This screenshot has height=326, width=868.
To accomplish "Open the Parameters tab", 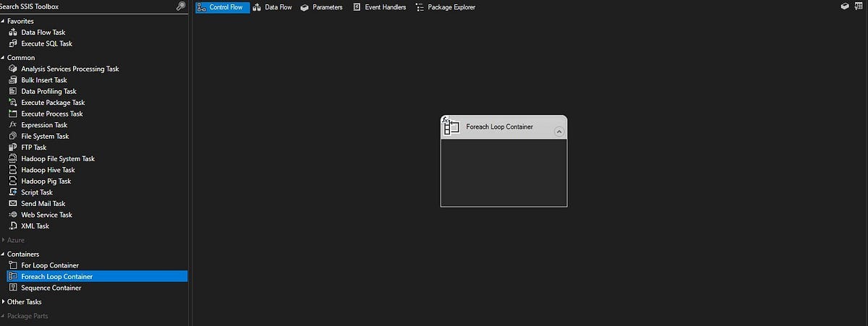I will [322, 7].
